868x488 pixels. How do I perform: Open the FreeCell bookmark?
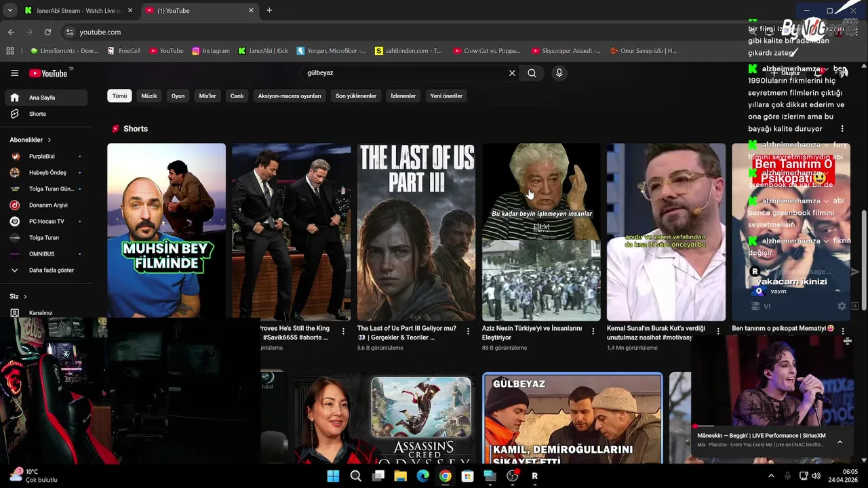click(123, 51)
